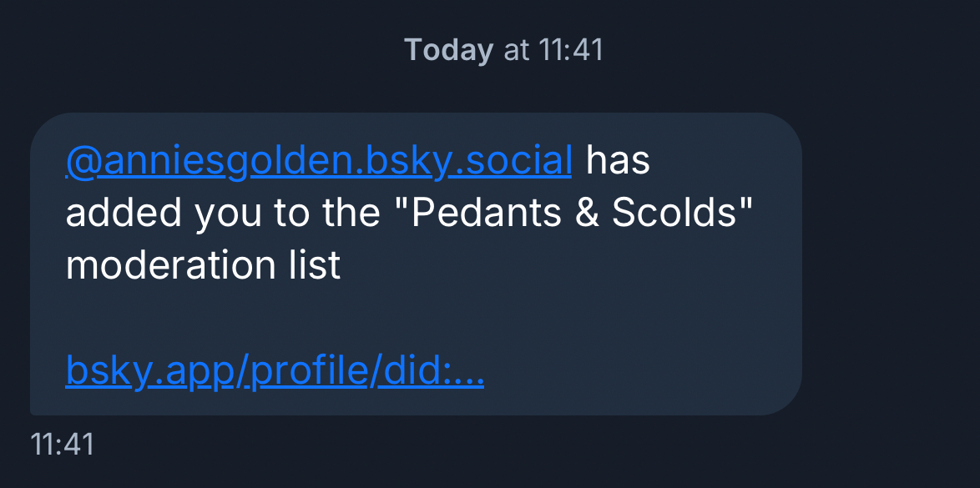
Task: Click the blank line between message paragraphs
Action: pyautogui.click(x=334, y=319)
